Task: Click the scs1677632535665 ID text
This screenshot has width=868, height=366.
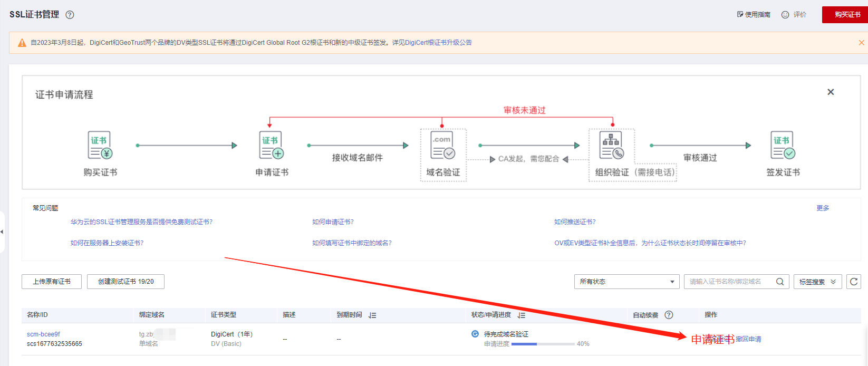Action: [x=54, y=344]
